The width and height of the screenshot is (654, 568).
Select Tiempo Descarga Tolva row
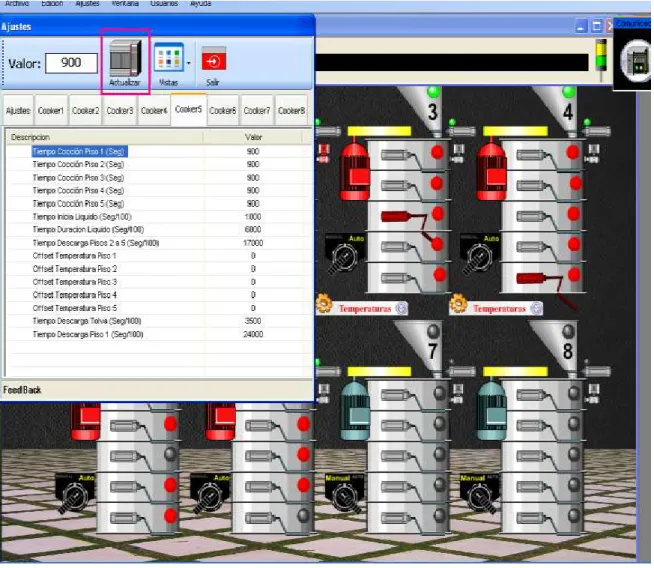(x=158, y=321)
